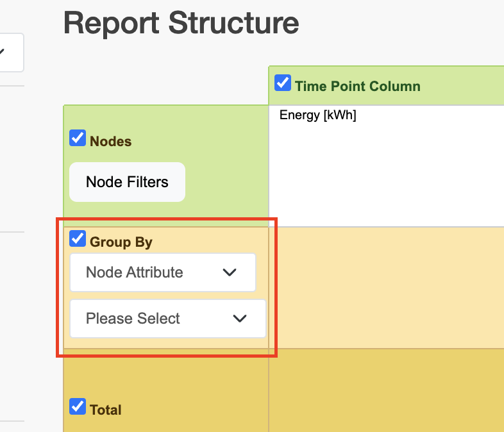Click the Total label text

tap(106, 410)
